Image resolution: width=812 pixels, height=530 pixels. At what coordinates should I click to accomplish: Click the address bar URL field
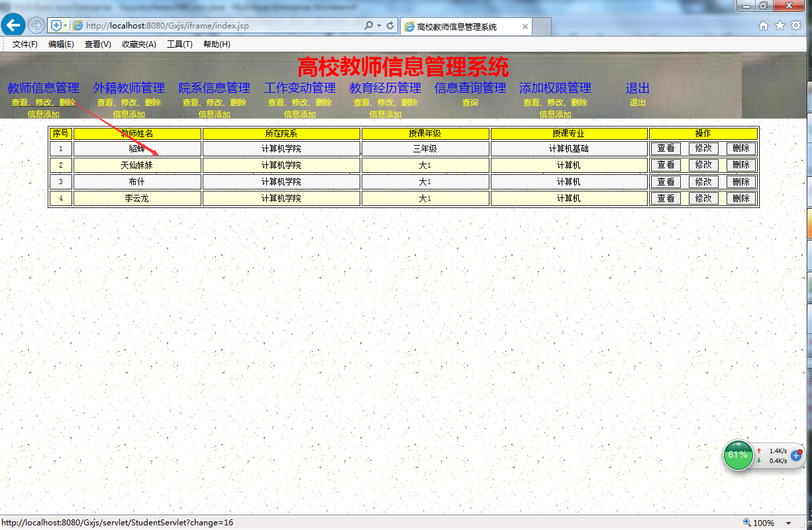pos(222,26)
